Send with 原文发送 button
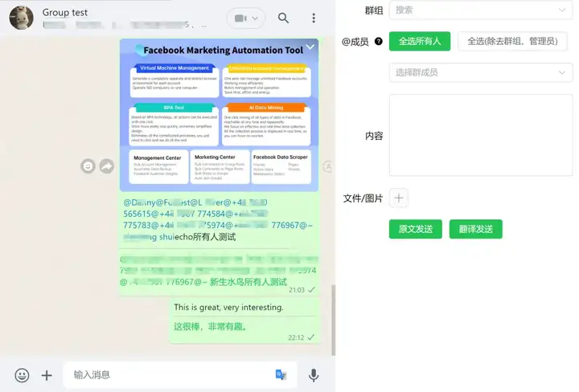Screen dimensions: 579x392 [416, 229]
